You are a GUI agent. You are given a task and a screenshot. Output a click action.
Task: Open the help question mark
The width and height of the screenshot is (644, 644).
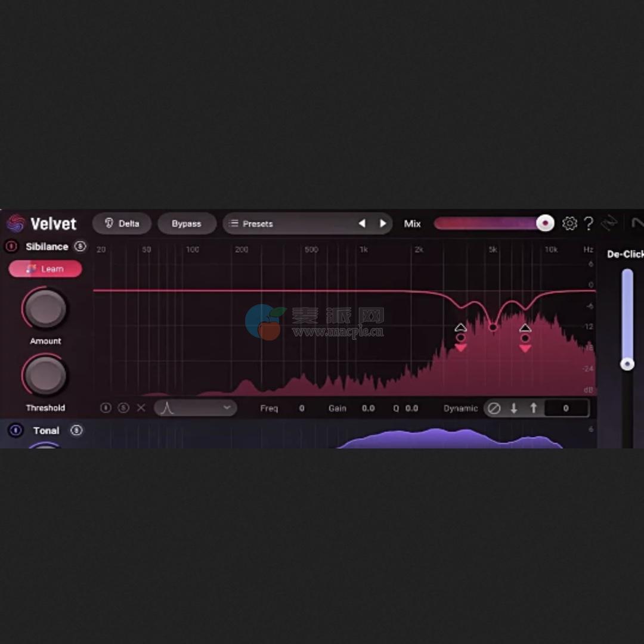(x=589, y=223)
